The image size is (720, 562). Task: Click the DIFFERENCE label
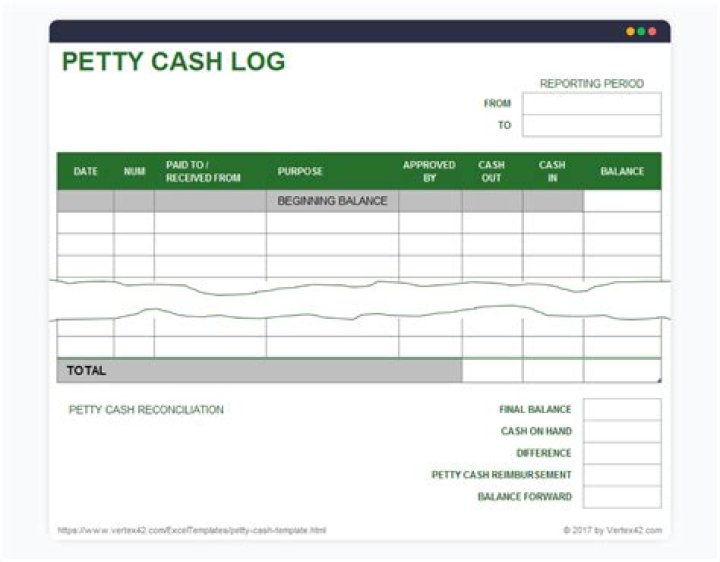tap(544, 453)
